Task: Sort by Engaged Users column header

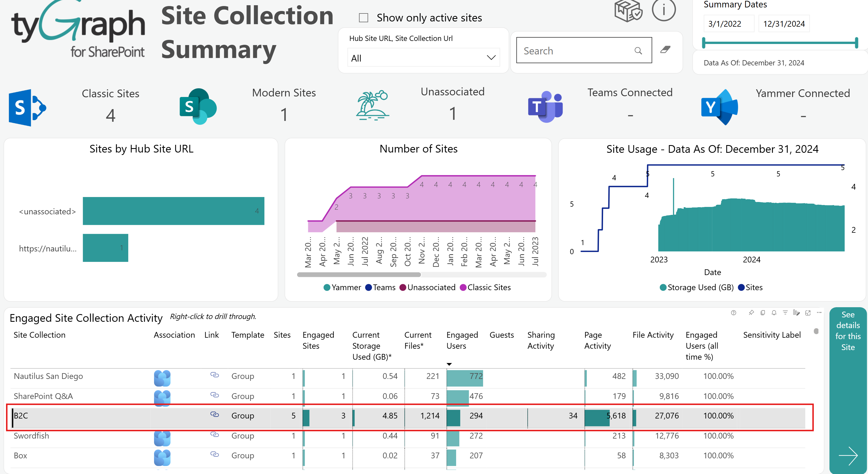Action: point(462,340)
